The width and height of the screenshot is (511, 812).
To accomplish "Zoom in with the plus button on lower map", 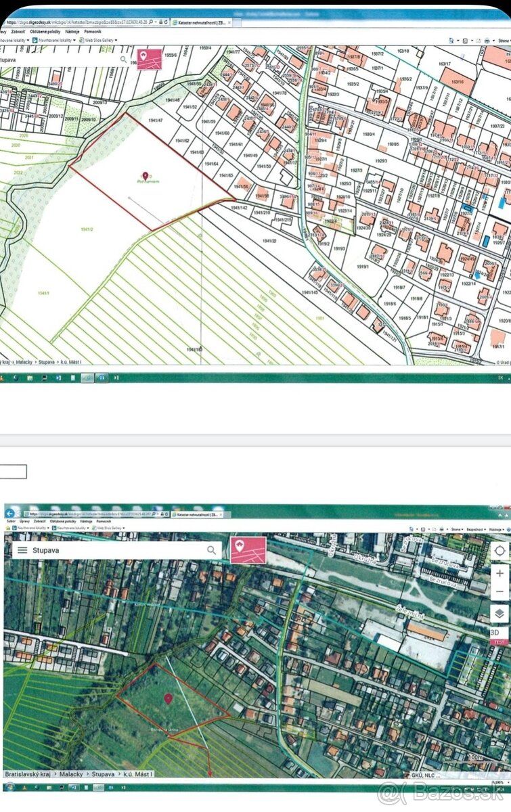I will (499, 573).
